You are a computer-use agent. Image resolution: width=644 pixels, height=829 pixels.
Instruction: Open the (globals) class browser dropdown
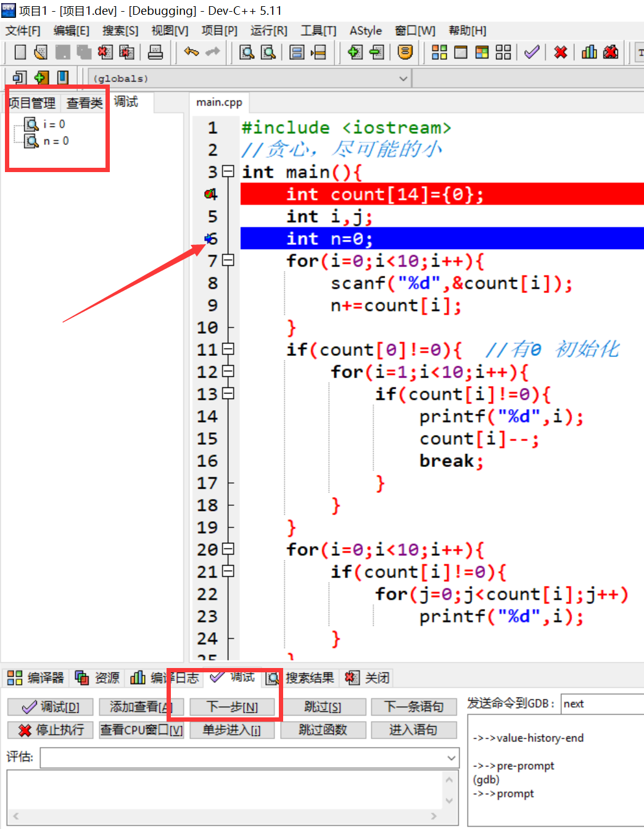403,78
